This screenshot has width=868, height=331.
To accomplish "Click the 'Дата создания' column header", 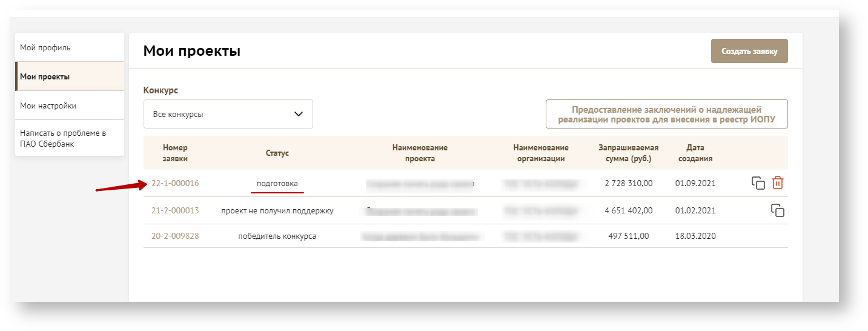I will click(695, 153).
